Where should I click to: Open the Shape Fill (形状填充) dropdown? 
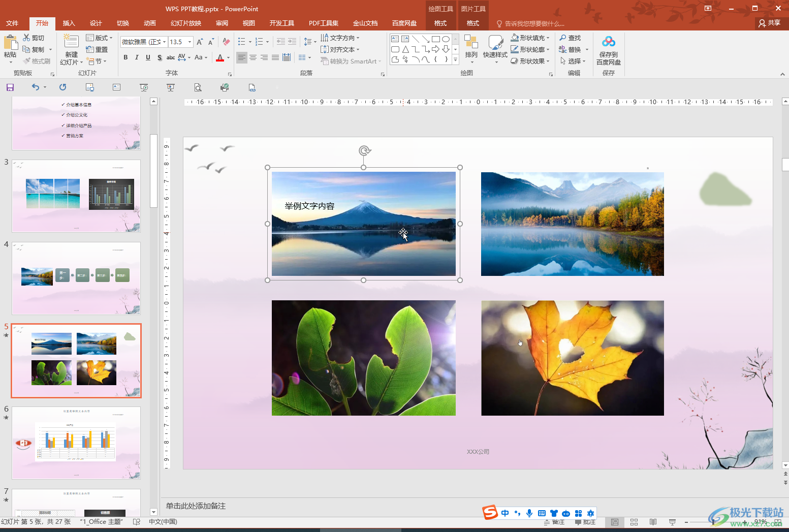[x=530, y=38]
